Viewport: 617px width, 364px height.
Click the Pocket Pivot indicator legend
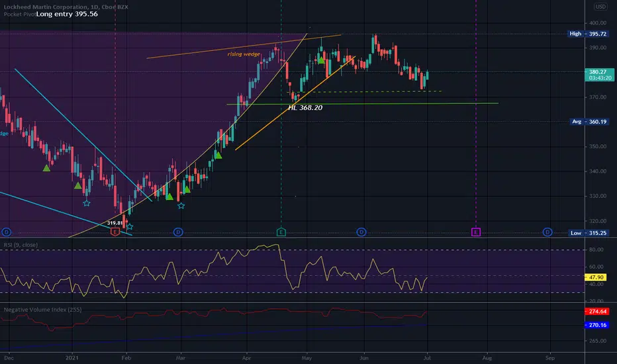(20, 14)
